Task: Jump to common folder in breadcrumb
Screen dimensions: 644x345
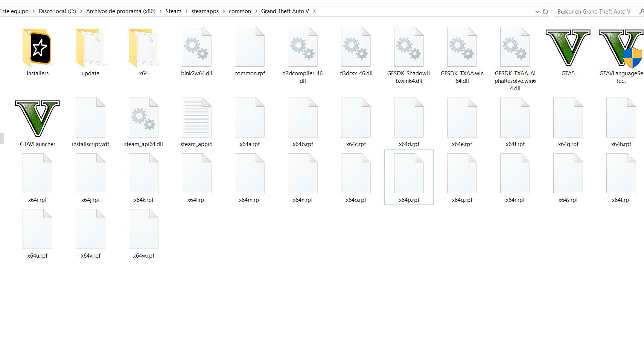Action: tap(240, 11)
